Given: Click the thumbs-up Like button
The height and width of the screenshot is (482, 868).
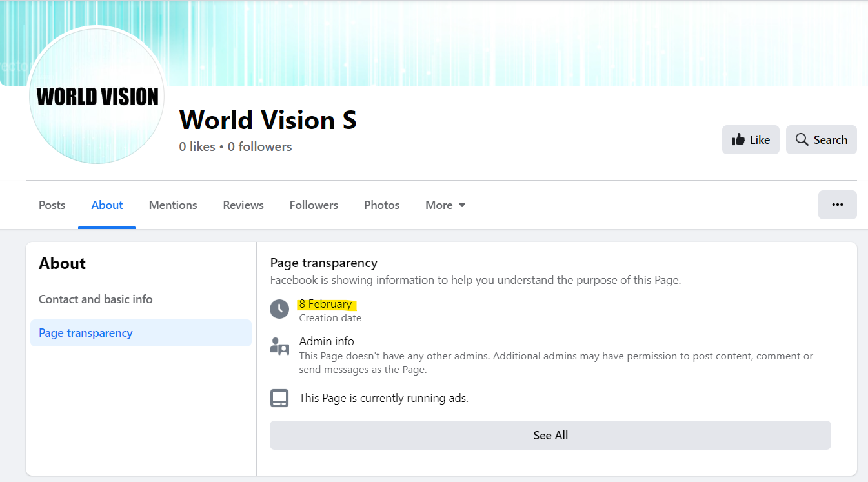Looking at the screenshot, I should 751,139.
